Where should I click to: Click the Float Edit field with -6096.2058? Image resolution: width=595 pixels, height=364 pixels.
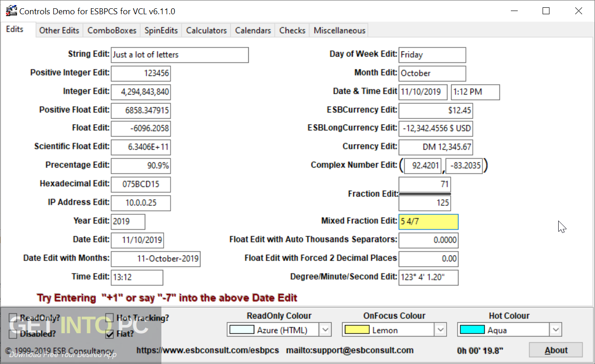click(141, 129)
